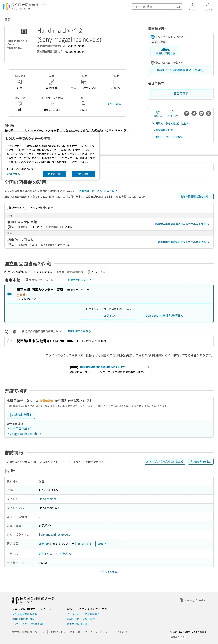The image size is (218, 644).
Task: Open 日本の古本屋 external link
Action: 20,428
